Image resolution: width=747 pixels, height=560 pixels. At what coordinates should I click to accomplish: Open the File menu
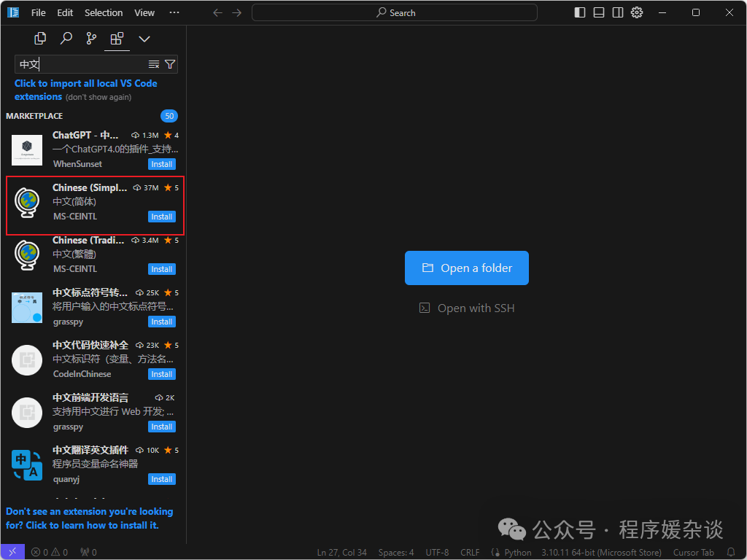click(x=39, y=12)
